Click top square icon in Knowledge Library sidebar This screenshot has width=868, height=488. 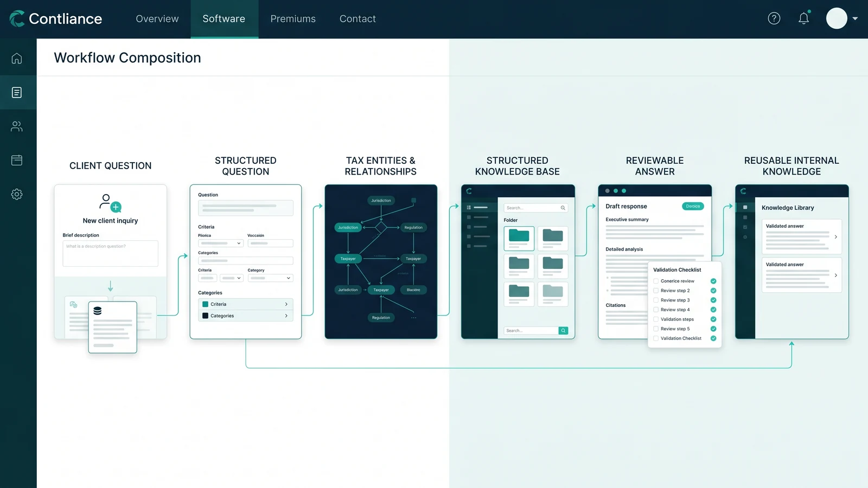(x=745, y=208)
